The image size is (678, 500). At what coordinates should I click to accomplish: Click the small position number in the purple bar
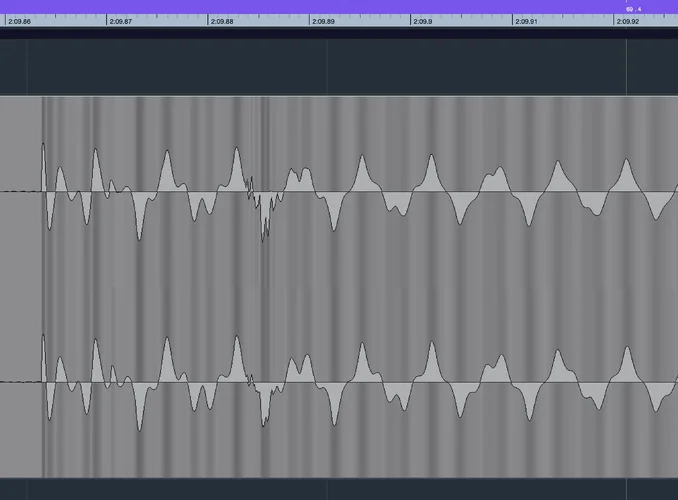[x=633, y=9]
